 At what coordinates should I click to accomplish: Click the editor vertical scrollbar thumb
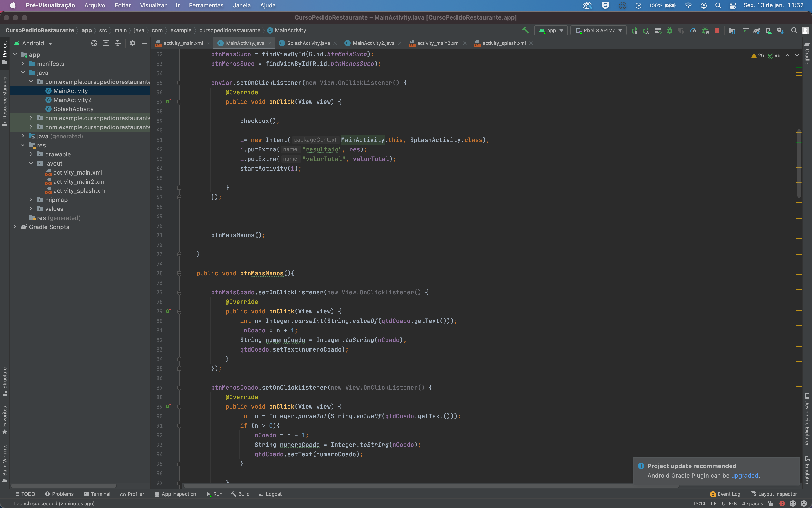point(799,164)
